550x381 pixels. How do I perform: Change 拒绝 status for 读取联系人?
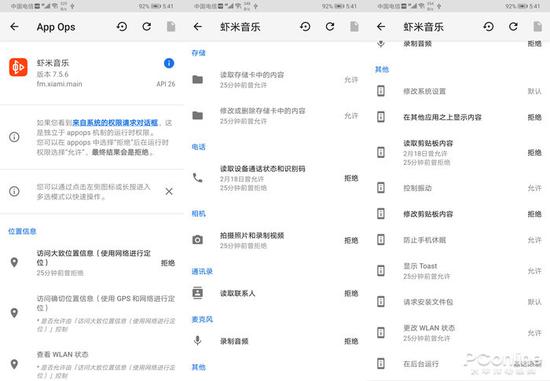pyautogui.click(x=351, y=293)
